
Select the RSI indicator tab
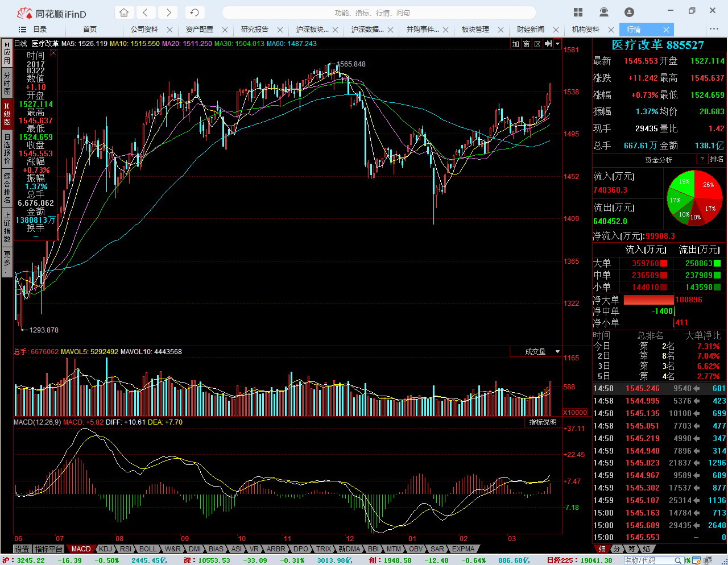126,549
